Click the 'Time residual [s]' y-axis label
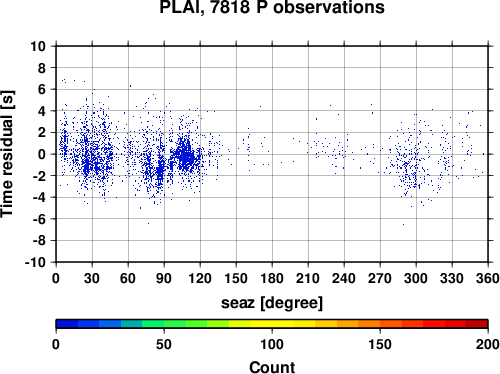Screen dimensions: 500x374 coord(7,154)
